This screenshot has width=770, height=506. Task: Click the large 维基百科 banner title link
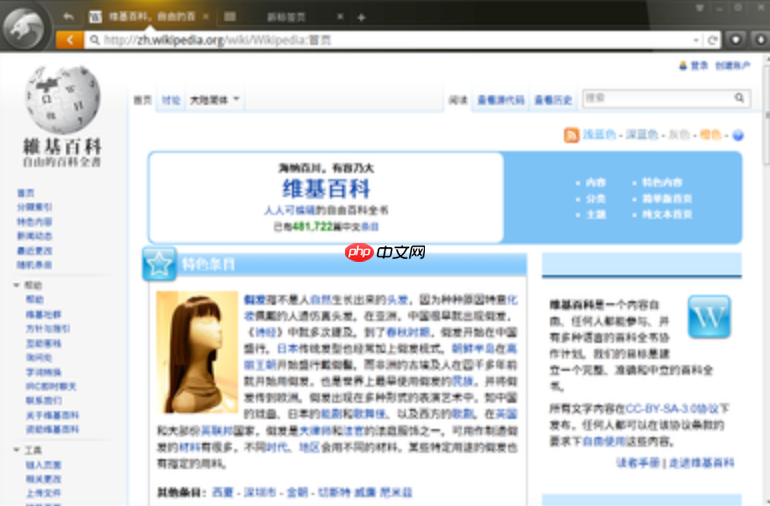(326, 189)
